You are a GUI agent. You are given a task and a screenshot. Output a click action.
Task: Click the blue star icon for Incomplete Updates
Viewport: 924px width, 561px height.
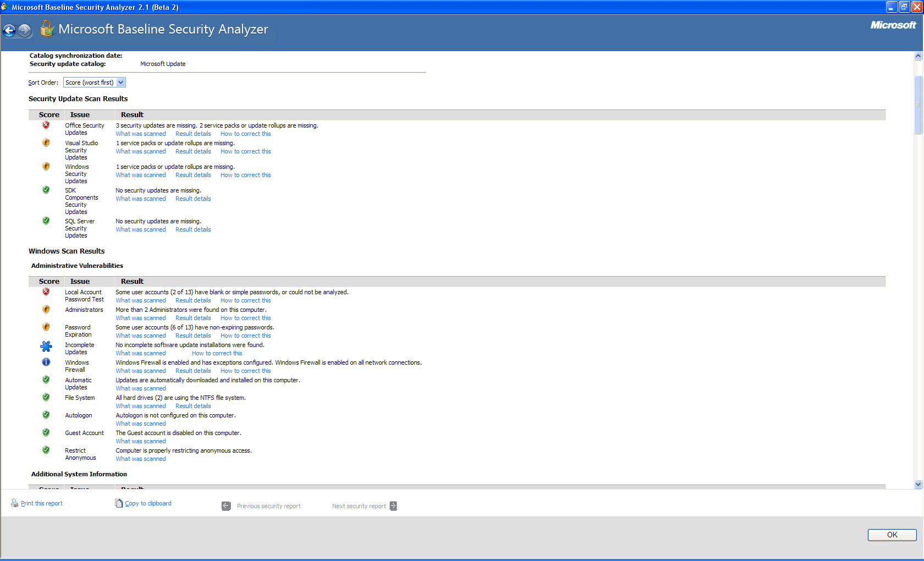pyautogui.click(x=46, y=346)
